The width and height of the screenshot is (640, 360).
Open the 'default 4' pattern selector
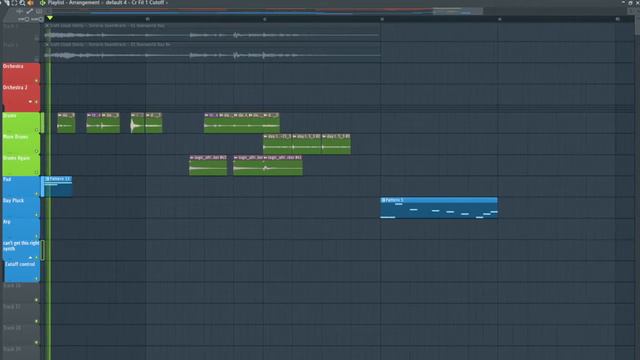pos(116,3)
